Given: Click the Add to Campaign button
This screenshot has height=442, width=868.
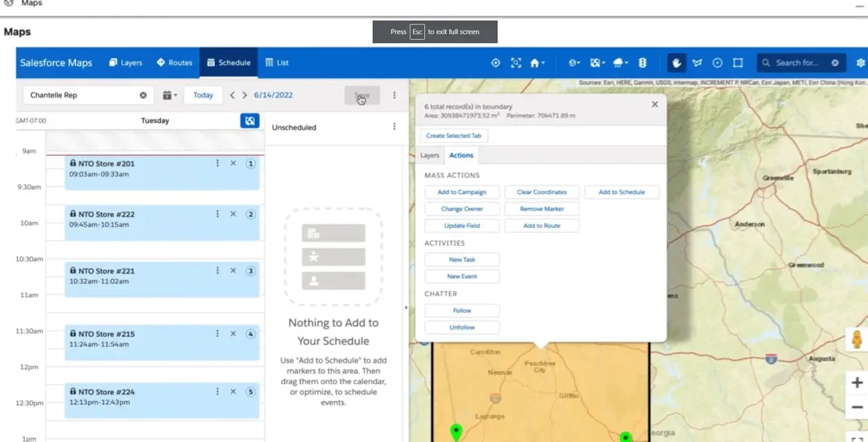Looking at the screenshot, I should pos(462,192).
